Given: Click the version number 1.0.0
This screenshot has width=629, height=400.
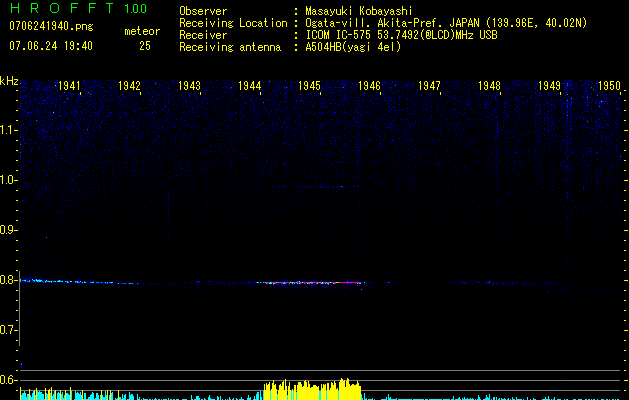Looking at the screenshot, I should pos(136,9).
